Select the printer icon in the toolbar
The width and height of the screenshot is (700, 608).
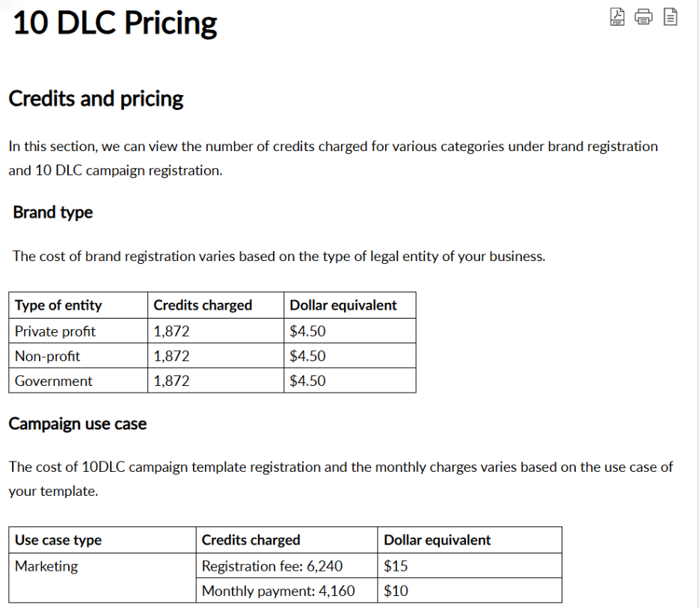coord(643,16)
